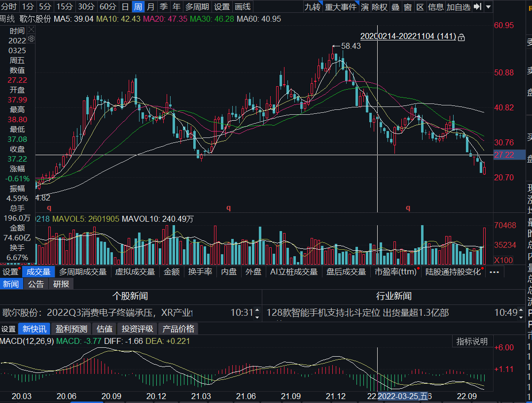
Task: Toggle the 重大事件 overlay
Action: [x=340, y=7]
